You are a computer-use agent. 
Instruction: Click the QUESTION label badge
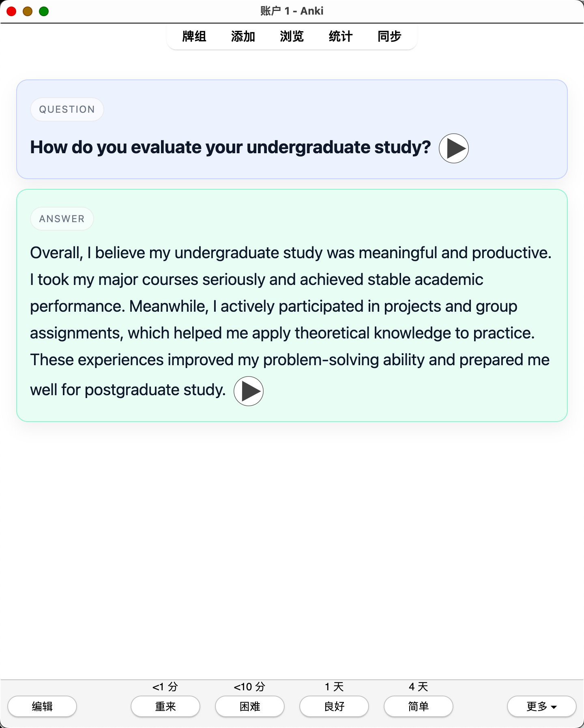(x=67, y=109)
